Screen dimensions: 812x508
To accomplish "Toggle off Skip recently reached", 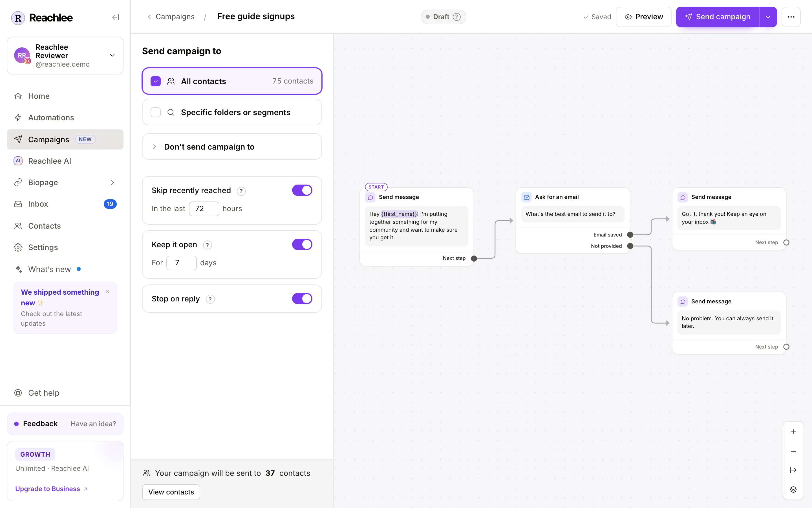I will [302, 190].
